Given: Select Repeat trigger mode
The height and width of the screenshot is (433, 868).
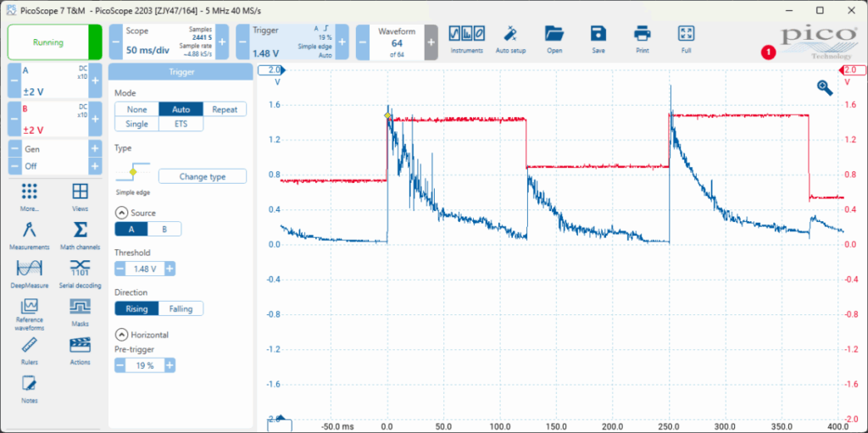Looking at the screenshot, I should [x=225, y=109].
